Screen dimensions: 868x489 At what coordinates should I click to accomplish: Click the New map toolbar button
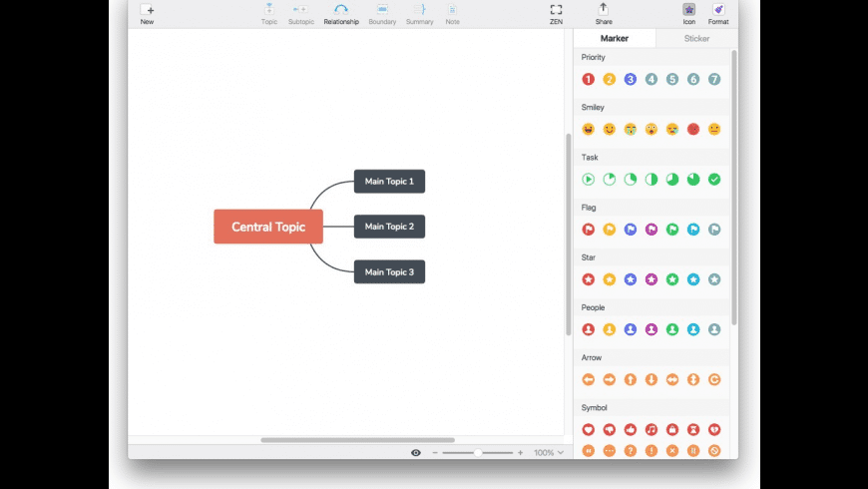[x=147, y=14]
